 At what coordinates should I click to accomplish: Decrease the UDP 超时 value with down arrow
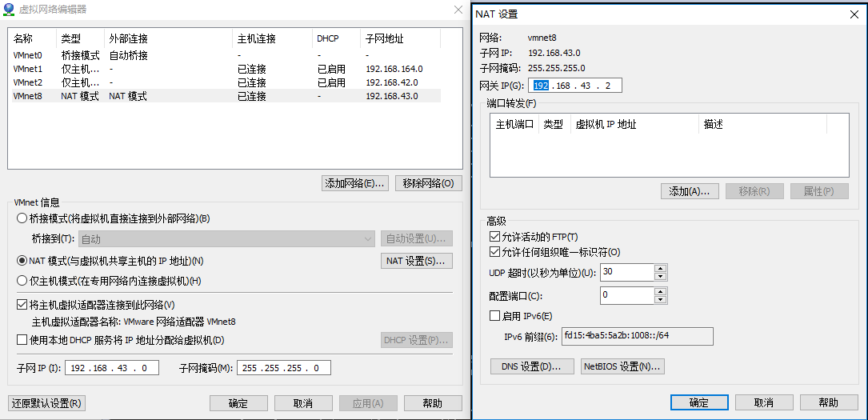pos(660,276)
